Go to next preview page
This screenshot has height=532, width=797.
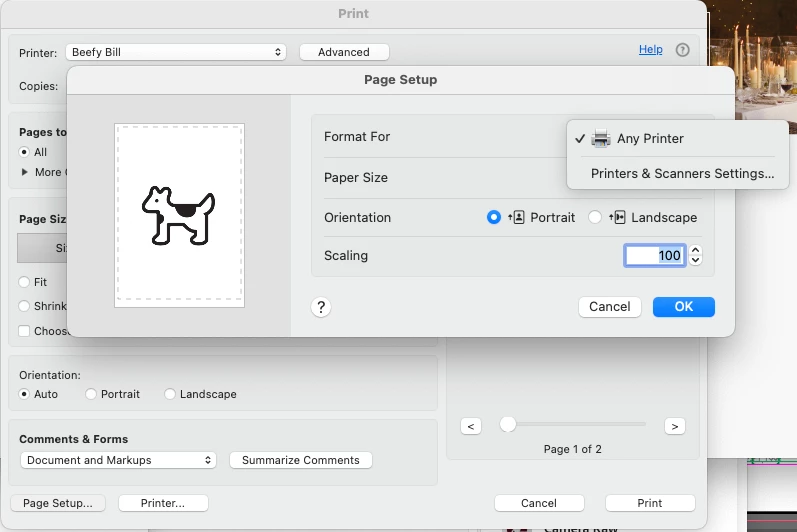675,426
